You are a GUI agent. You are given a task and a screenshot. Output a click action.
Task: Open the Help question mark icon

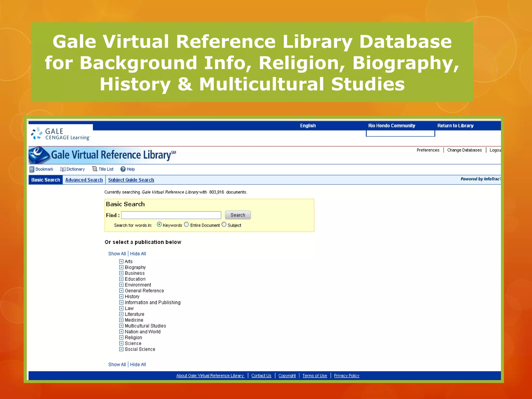[123, 169]
